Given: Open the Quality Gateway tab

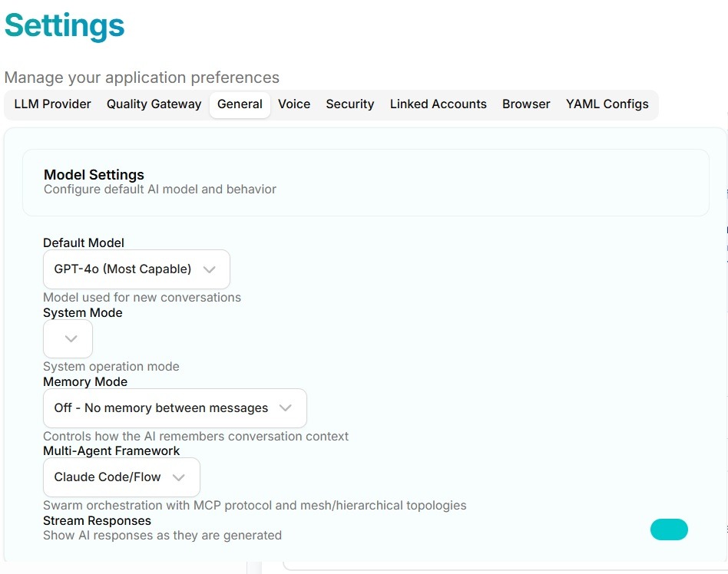Looking at the screenshot, I should click(154, 104).
